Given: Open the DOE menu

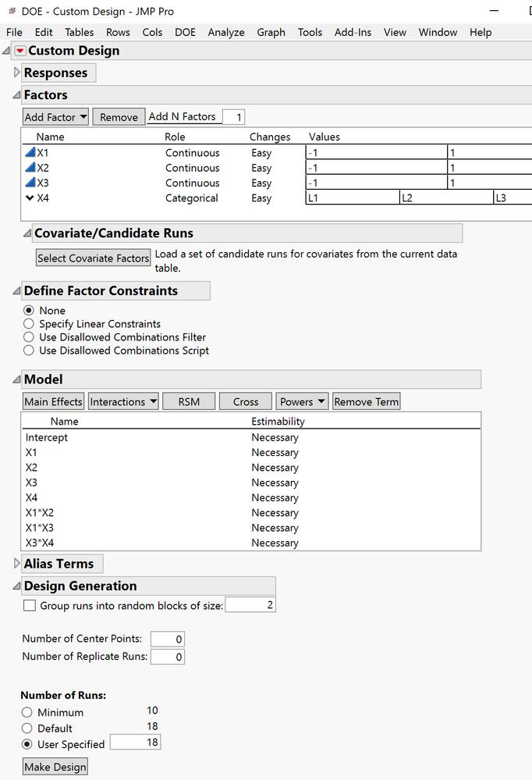Looking at the screenshot, I should point(185,32).
